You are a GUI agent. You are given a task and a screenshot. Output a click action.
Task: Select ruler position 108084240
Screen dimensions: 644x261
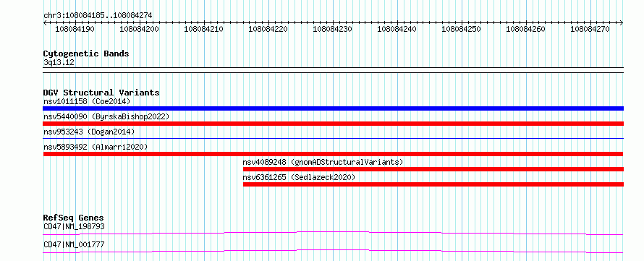pyautogui.click(x=397, y=29)
